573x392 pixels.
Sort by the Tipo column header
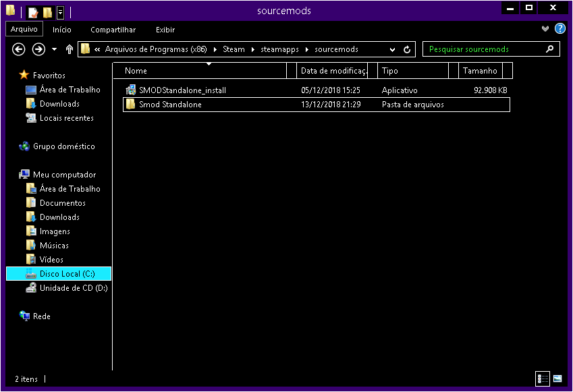click(413, 71)
